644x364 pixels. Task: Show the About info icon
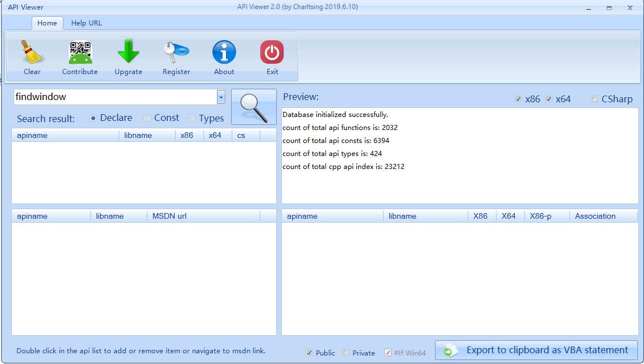[x=224, y=52]
